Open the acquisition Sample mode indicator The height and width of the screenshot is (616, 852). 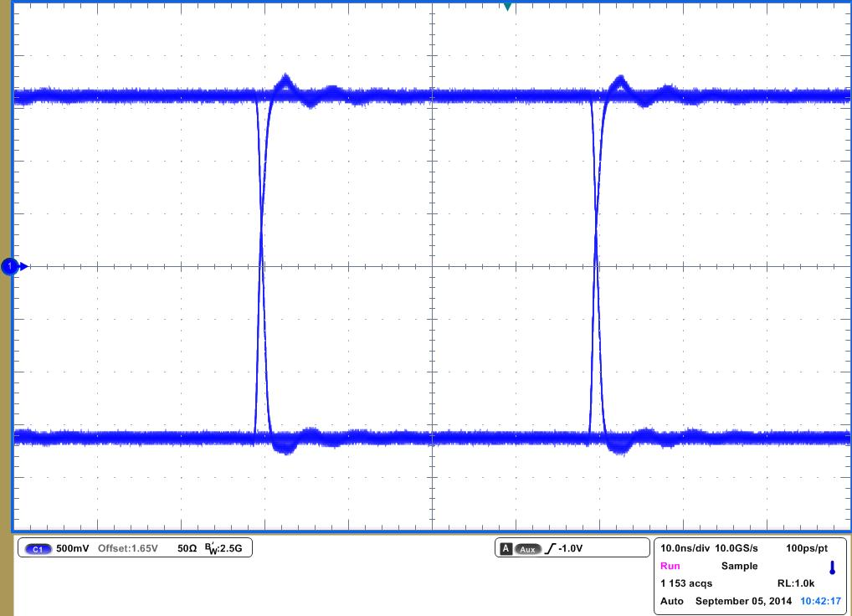click(740, 566)
